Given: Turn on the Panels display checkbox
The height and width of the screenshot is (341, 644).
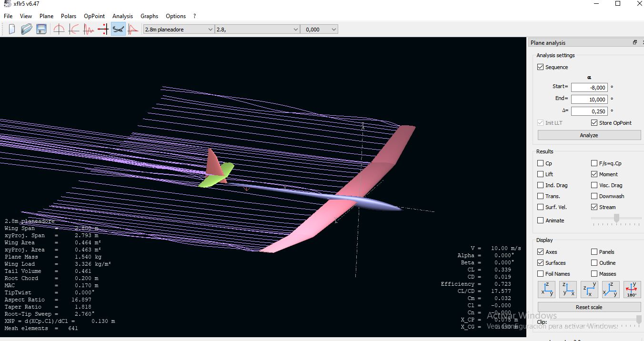Looking at the screenshot, I should tap(594, 252).
